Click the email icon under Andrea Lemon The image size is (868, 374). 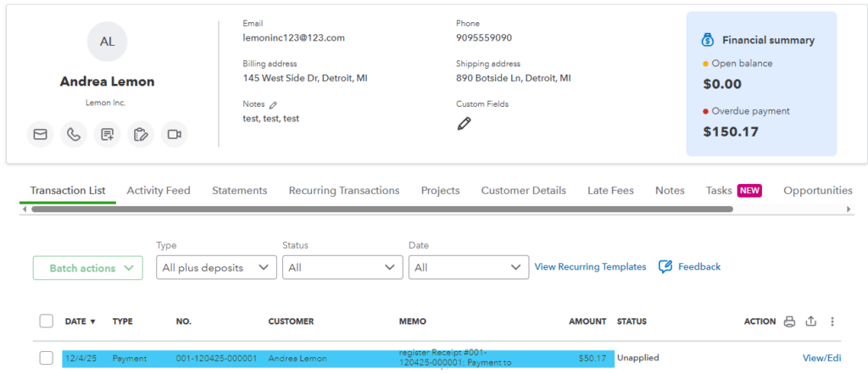click(x=40, y=135)
